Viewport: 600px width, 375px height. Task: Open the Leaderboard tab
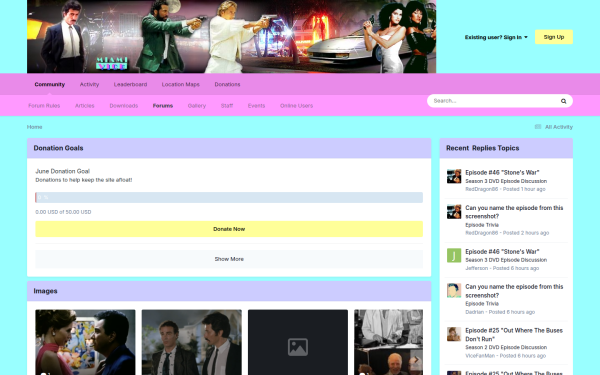tap(130, 84)
